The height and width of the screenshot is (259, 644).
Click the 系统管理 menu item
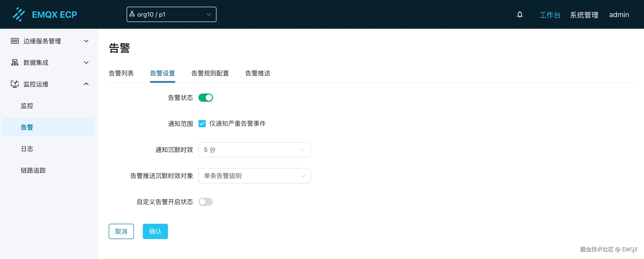click(584, 15)
